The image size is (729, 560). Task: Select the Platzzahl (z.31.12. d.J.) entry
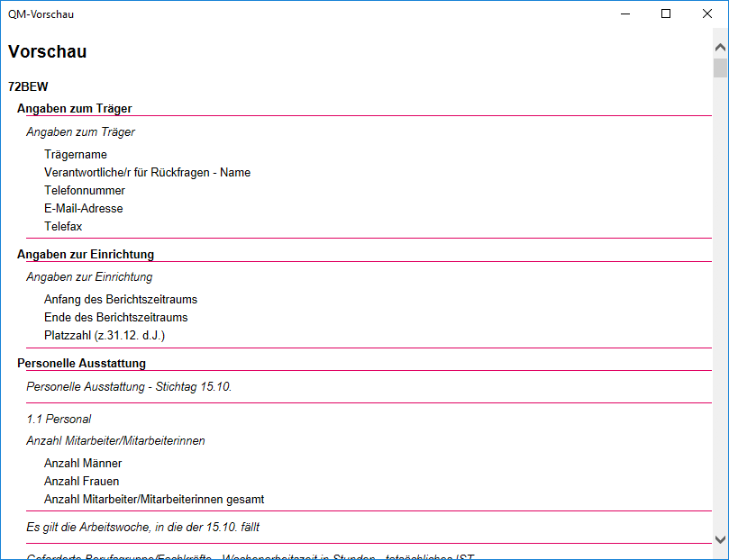[105, 336]
